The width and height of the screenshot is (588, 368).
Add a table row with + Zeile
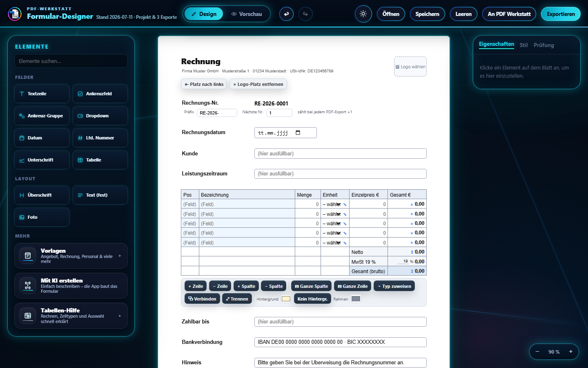[196, 286]
